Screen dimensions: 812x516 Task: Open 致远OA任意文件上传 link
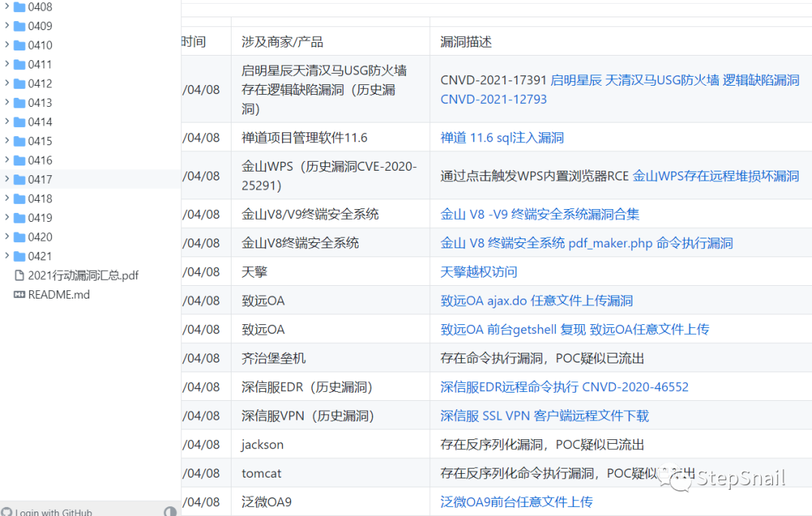[650, 329]
